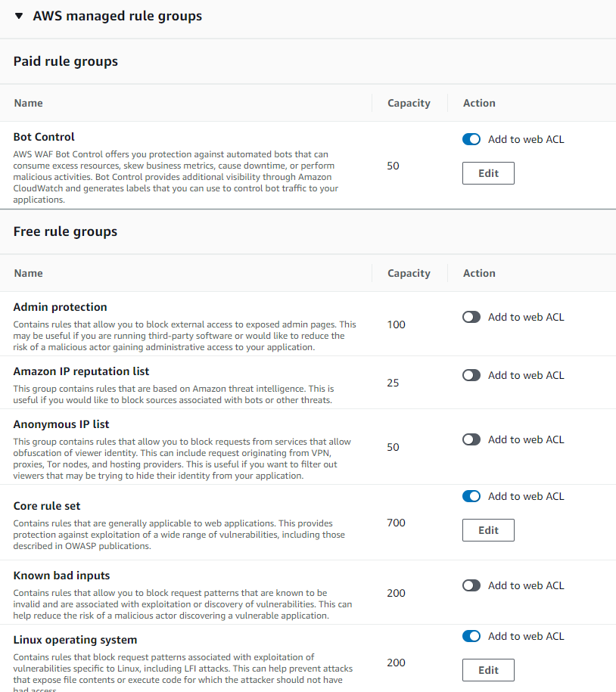This screenshot has height=692, width=616.
Task: Click the Admin protection rule name
Action: point(60,307)
